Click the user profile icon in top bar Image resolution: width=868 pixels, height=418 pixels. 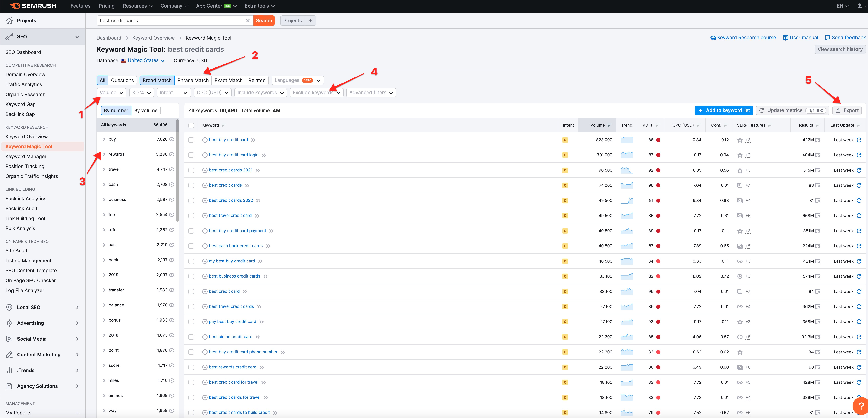click(x=860, y=6)
